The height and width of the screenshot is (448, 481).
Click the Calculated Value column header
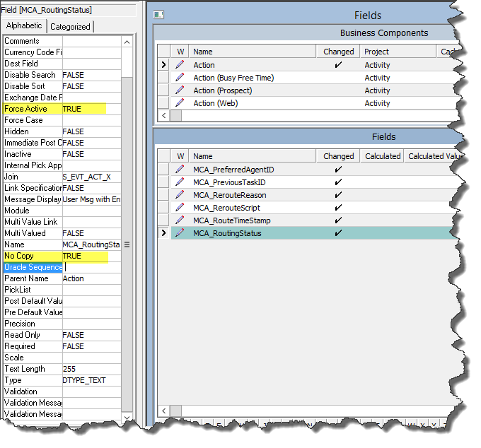(435, 156)
